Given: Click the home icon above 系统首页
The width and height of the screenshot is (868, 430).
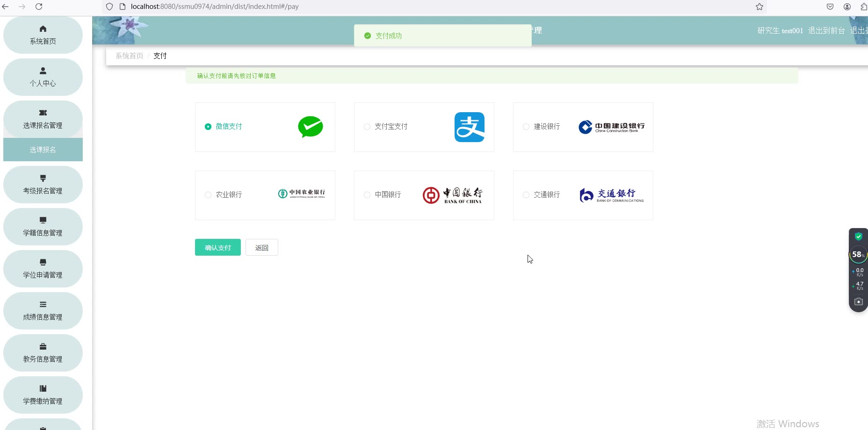Looking at the screenshot, I should tap(43, 29).
